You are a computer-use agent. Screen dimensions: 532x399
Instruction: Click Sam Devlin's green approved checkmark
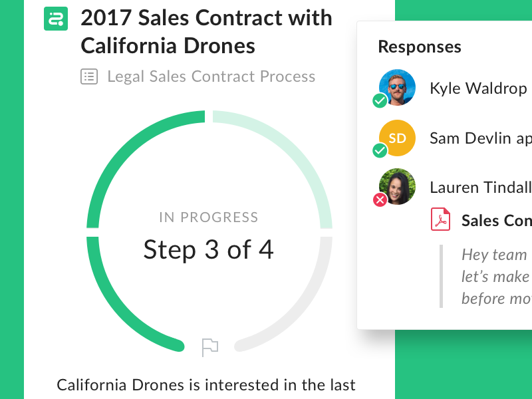[x=380, y=151]
